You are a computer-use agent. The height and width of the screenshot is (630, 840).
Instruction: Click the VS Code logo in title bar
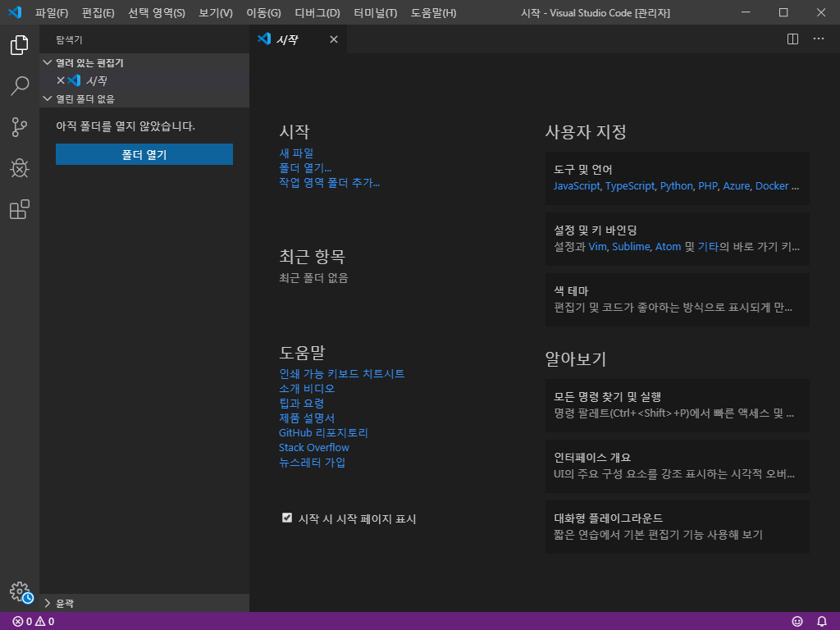[15, 12]
